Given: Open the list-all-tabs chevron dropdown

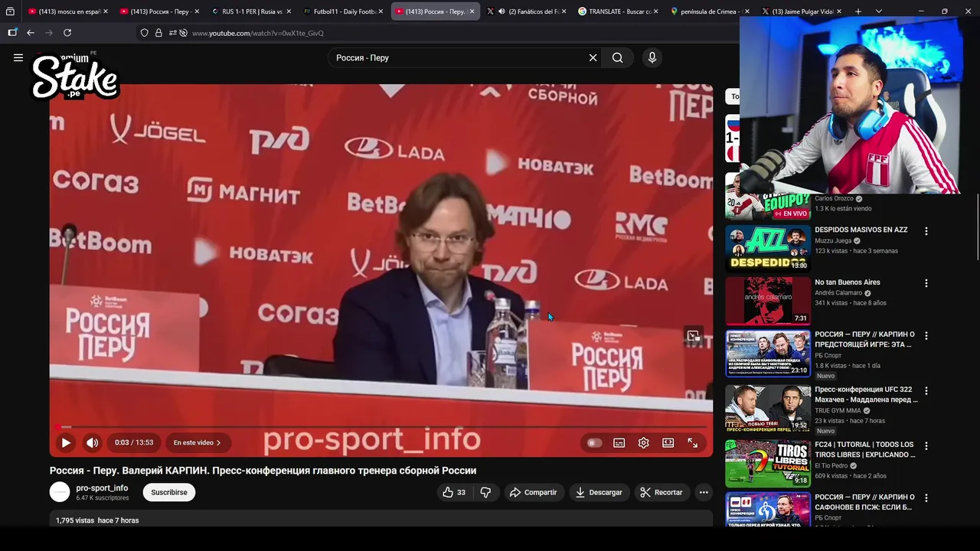Looking at the screenshot, I should (878, 11).
